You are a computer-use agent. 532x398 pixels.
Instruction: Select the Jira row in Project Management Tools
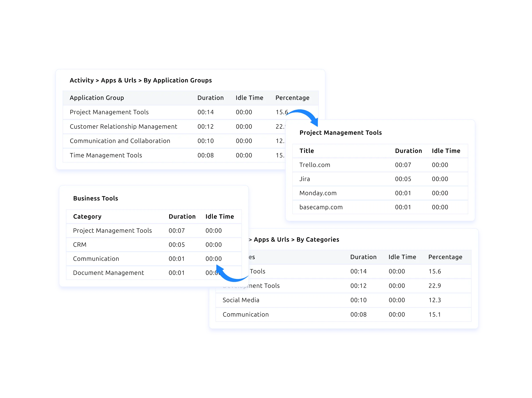click(x=305, y=179)
